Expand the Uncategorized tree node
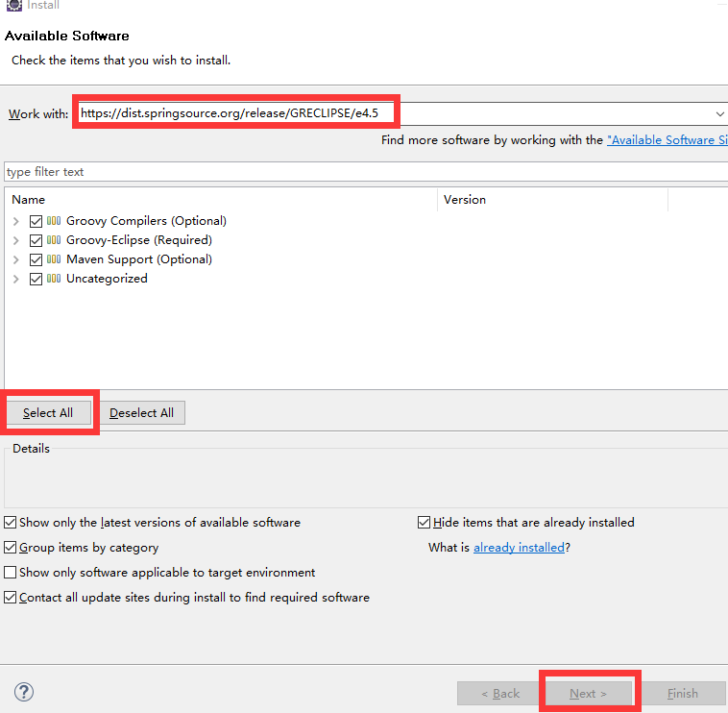The image size is (728, 713). [15, 279]
